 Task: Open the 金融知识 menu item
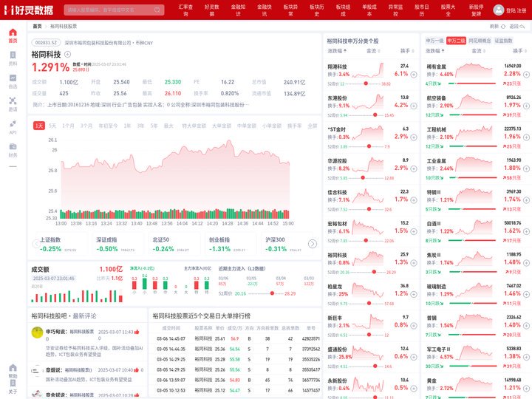pyautogui.click(x=238, y=10)
